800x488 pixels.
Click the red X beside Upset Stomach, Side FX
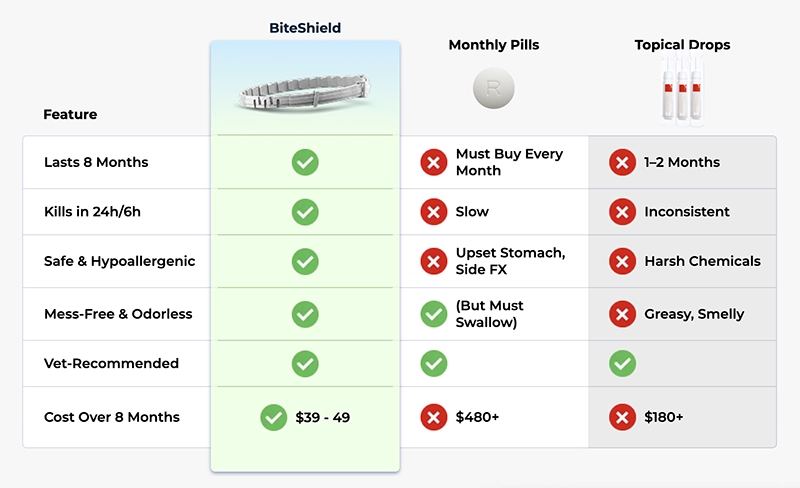pyautogui.click(x=433, y=262)
